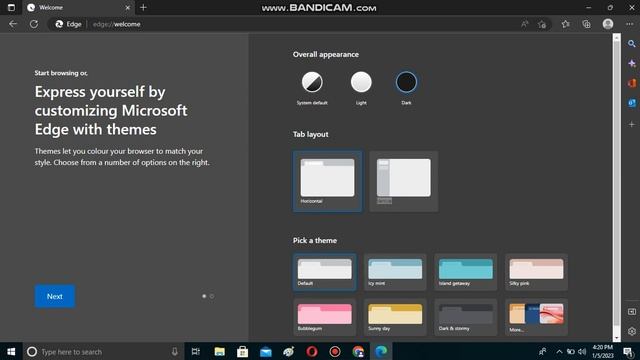Select Light appearance
The width and height of the screenshot is (640, 360).
pos(361,82)
